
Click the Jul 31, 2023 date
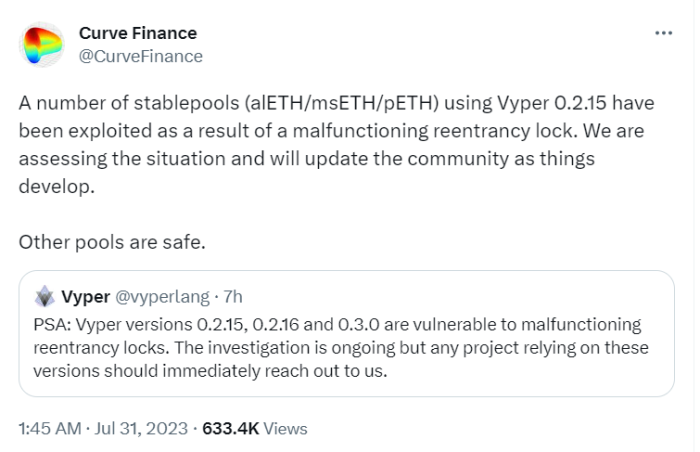pyautogui.click(x=141, y=428)
